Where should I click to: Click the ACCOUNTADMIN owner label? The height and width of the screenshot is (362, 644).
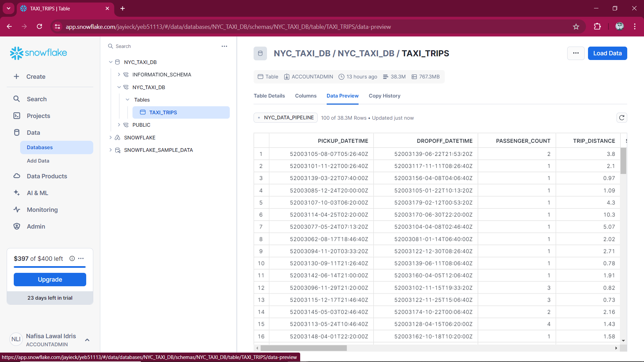[x=309, y=76]
